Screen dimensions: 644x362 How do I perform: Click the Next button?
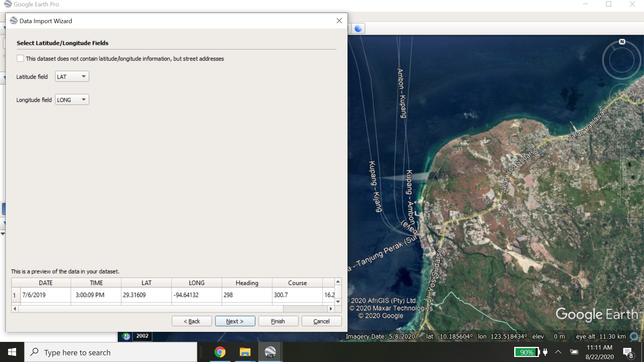click(x=235, y=321)
